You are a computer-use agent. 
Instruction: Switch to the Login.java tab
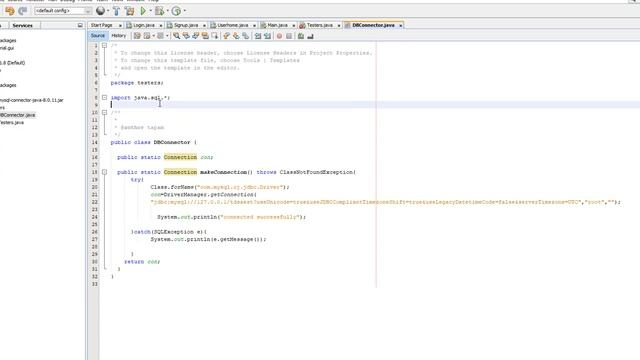coord(144,25)
